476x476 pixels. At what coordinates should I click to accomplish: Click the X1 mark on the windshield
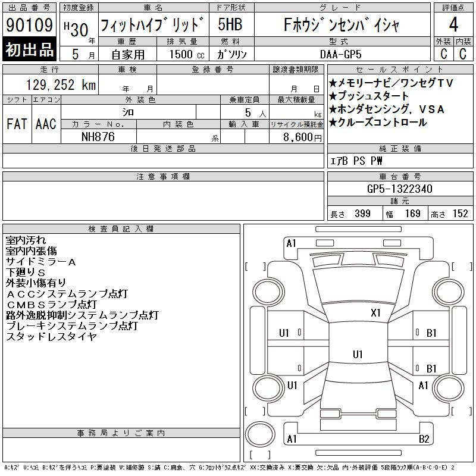click(x=375, y=313)
